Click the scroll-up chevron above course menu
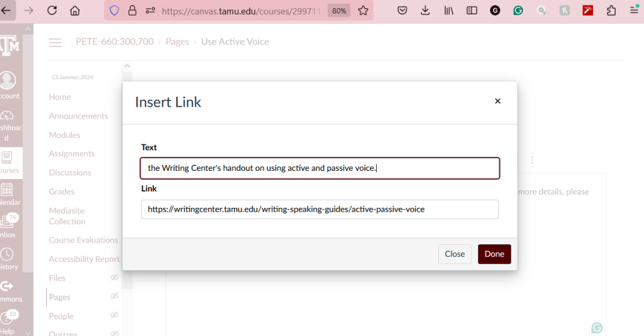This screenshot has height=336, width=644. pos(127,66)
